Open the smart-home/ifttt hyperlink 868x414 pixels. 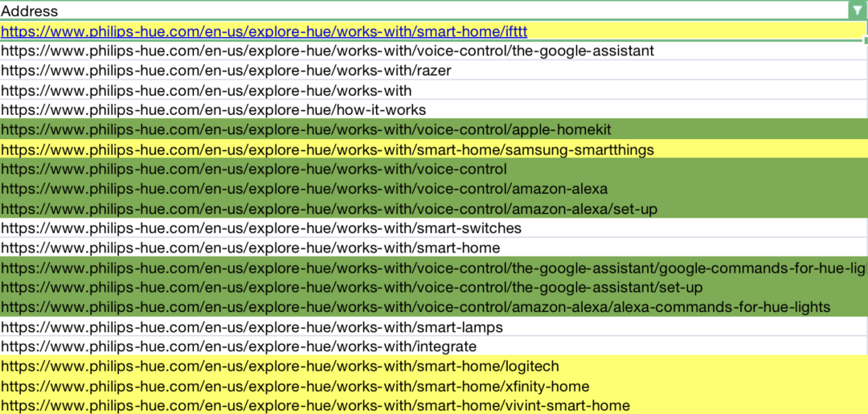point(264,31)
